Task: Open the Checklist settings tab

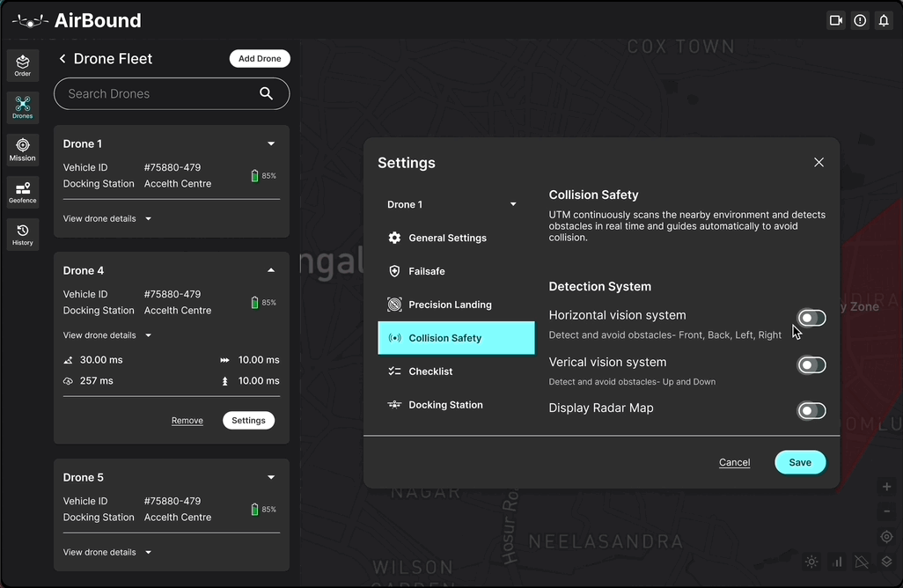Action: pos(456,371)
